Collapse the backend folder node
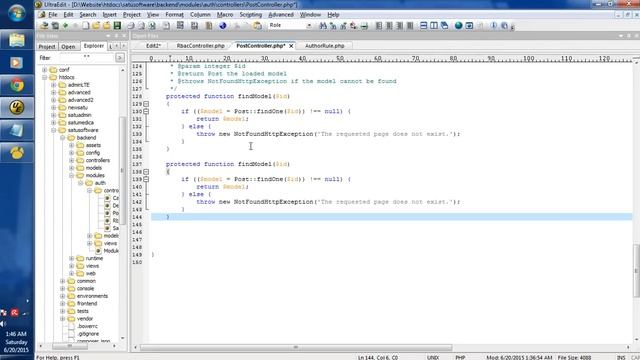The height and width of the screenshot is (360, 640). 62,138
